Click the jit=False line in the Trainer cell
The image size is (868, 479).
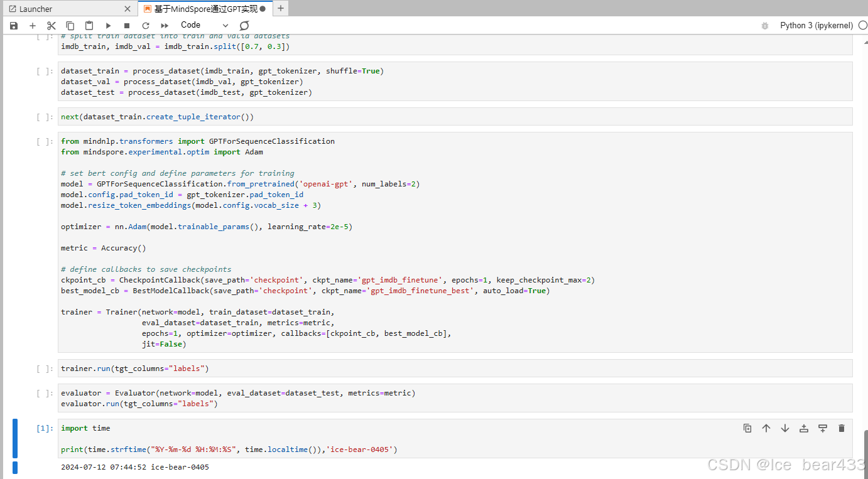(164, 344)
